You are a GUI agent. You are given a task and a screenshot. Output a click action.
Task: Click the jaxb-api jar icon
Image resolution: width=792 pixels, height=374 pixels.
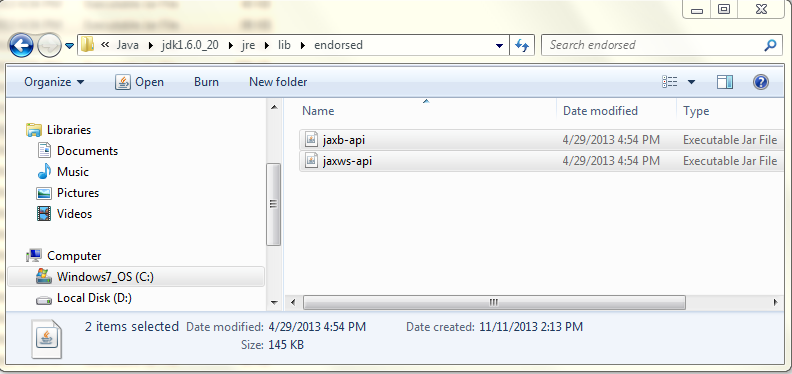click(312, 139)
